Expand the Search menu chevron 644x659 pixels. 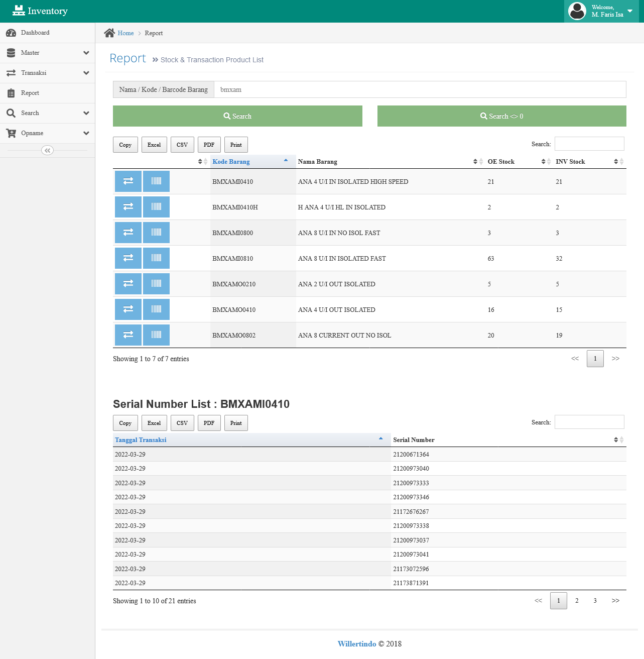click(x=86, y=113)
